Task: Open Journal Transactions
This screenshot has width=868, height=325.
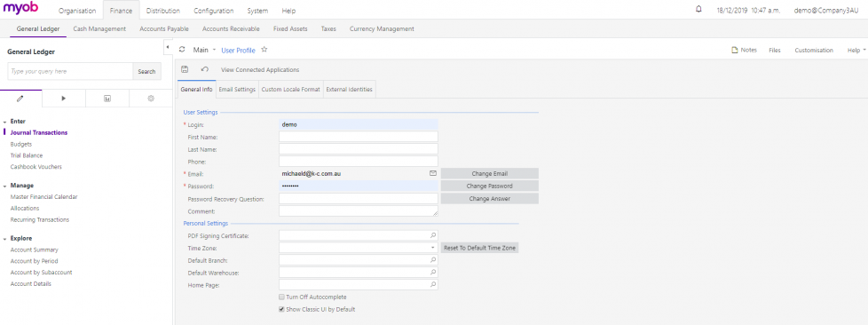Action: 39,132
